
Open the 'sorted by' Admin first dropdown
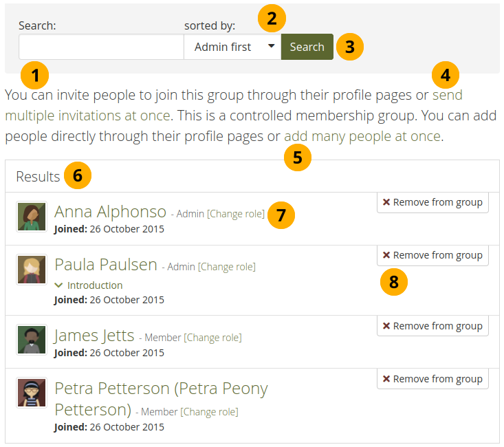[232, 47]
